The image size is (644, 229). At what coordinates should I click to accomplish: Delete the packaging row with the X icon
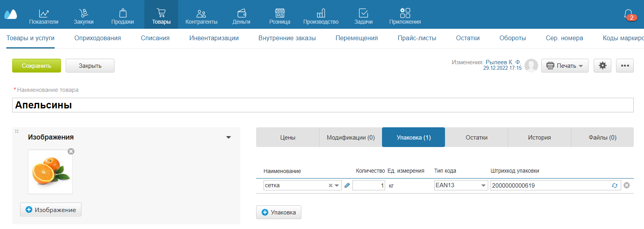[x=627, y=185]
